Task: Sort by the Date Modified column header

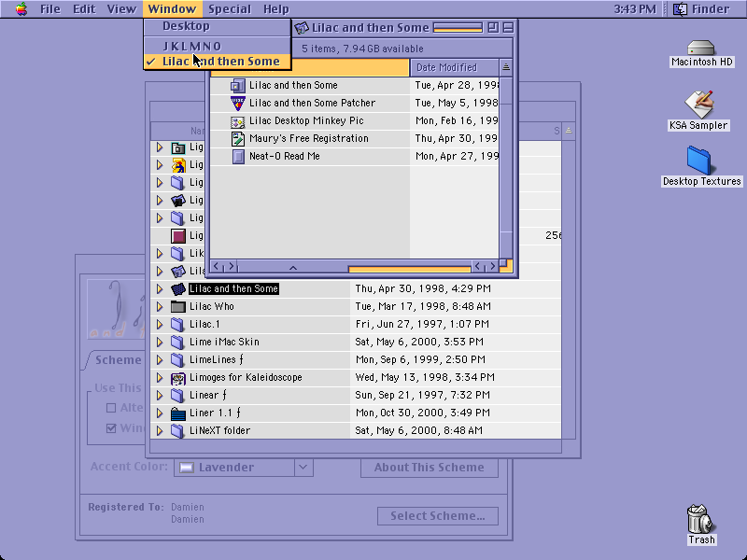Action: 455,67
